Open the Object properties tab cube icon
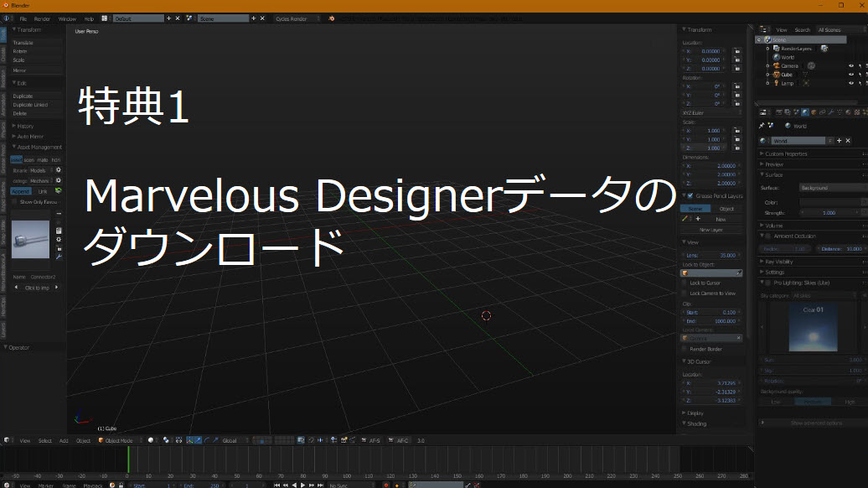This screenshot has height=488, width=868. (814, 112)
